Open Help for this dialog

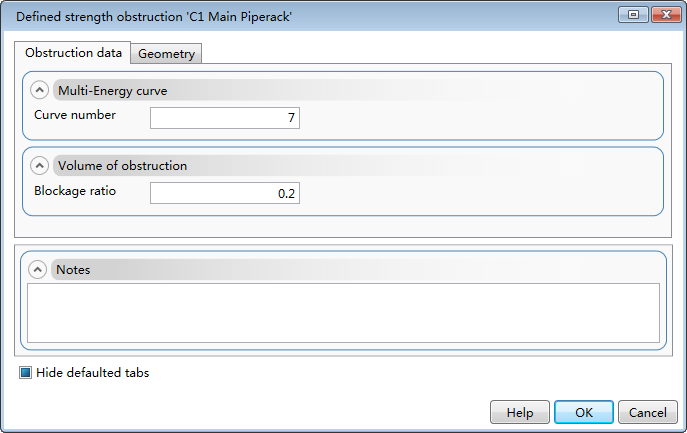(520, 412)
